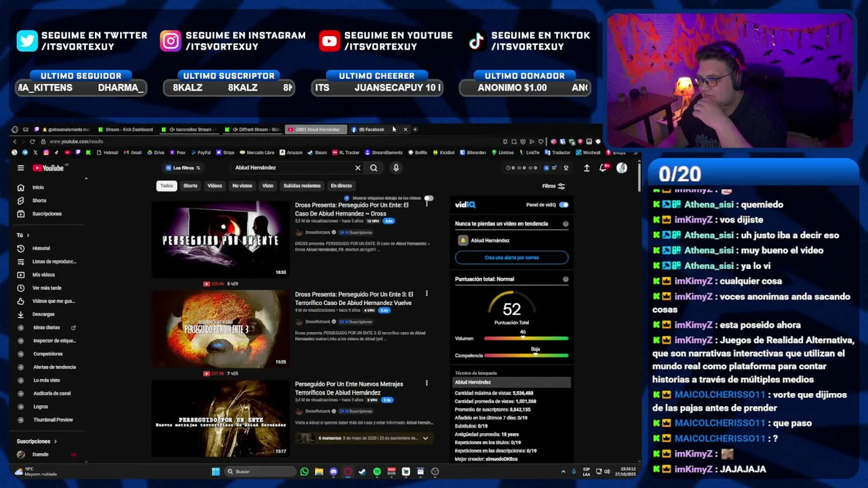868x488 pixels.
Task: Select the En directo filter chip
Action: (x=341, y=186)
